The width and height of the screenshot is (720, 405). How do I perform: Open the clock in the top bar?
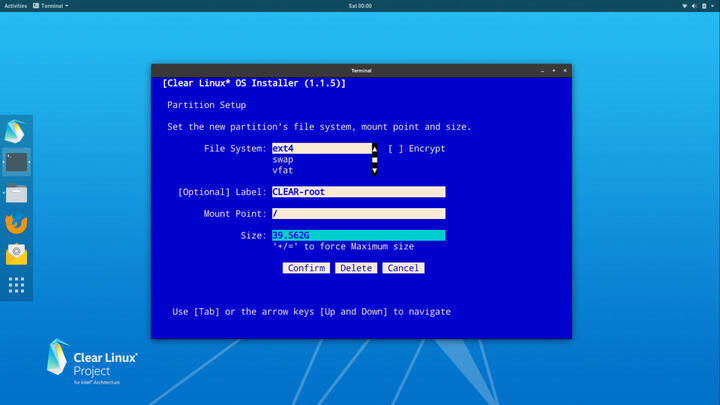[360, 6]
